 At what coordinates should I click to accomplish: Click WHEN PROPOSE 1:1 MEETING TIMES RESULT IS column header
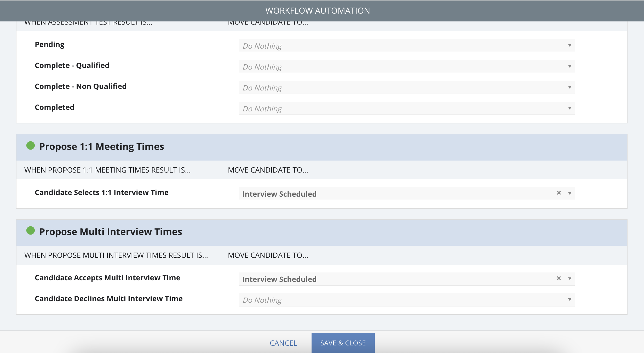(x=107, y=170)
